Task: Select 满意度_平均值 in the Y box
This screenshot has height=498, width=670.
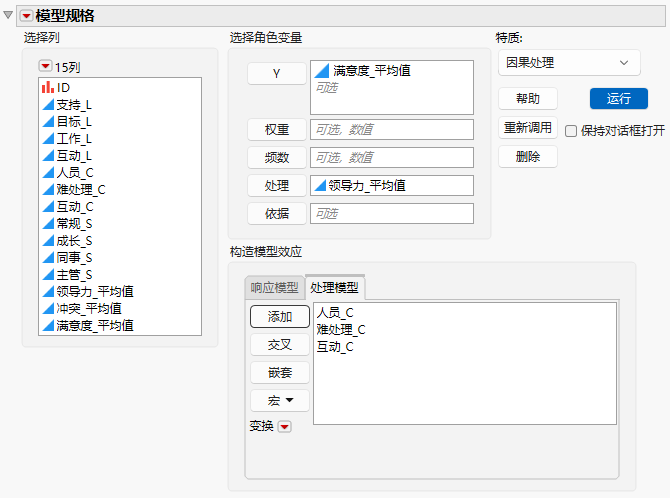Action: click(372, 71)
